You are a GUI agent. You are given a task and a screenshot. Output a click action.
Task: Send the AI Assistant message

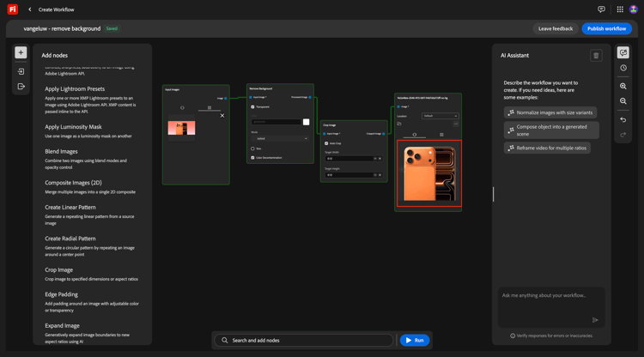tap(595, 320)
